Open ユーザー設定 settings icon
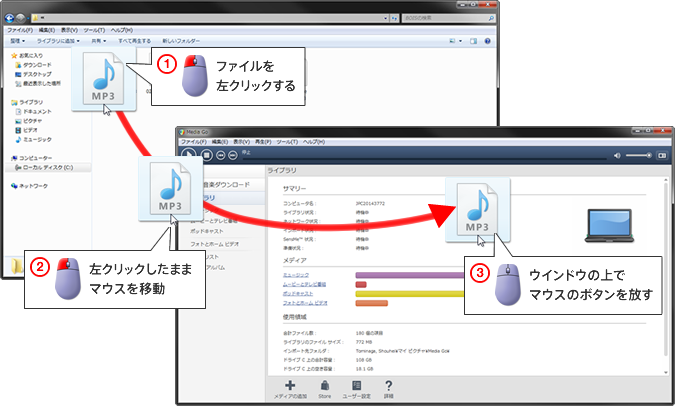This screenshot has width=675, height=406. (x=356, y=386)
